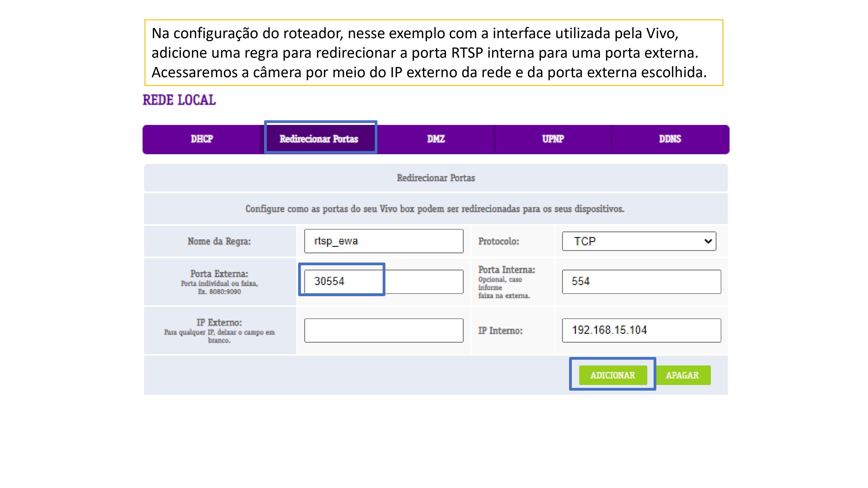Click the Redirecionar Portas section header
Image resolution: width=868 pixels, height=488 pixels.
point(436,178)
